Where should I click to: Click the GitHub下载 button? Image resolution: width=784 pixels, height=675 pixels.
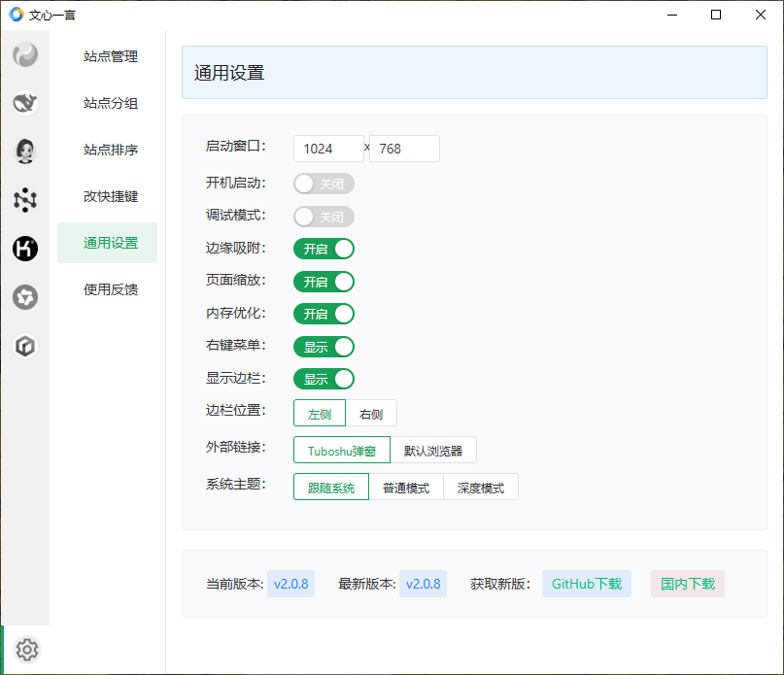tap(587, 584)
